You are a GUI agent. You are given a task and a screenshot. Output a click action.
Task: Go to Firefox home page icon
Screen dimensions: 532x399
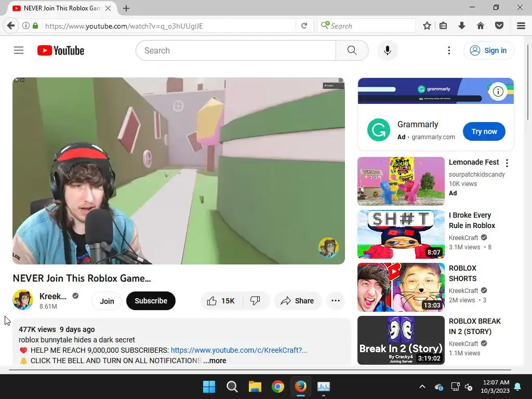480,26
